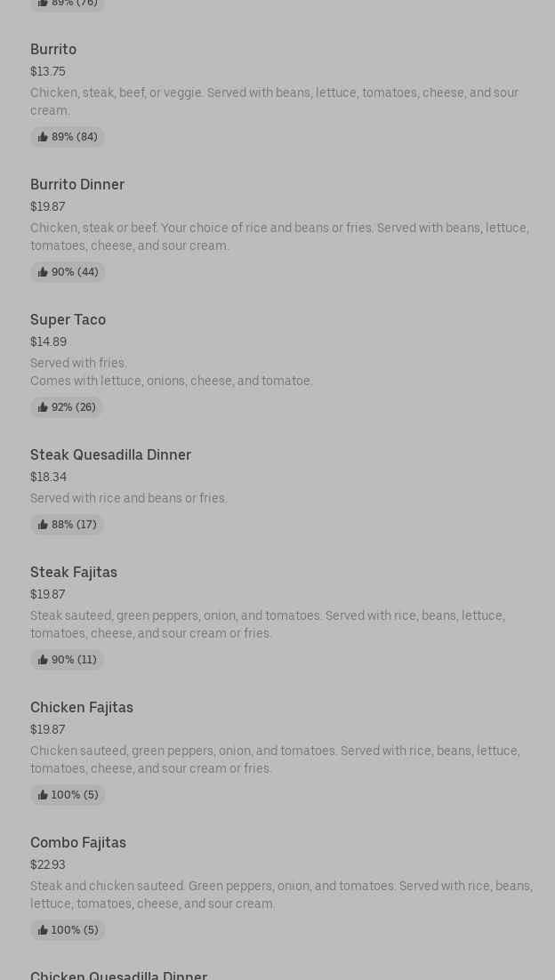Click the thumbs-up icon under Steak Fajitas
Image resolution: width=555 pixels, height=980 pixels.
(x=43, y=660)
